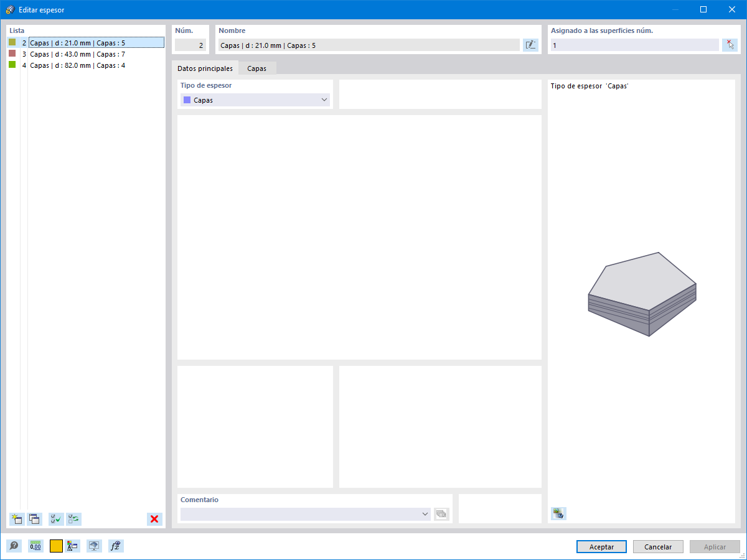
Task: Click the edit name icon next to Nombre
Action: point(530,45)
